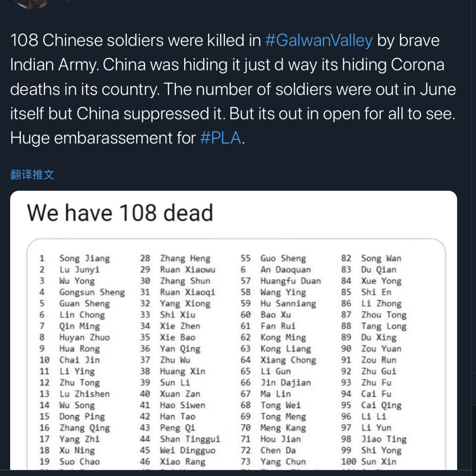This screenshot has width=476, height=476.
Task: Open the #PLA hashtag
Action: point(220,138)
